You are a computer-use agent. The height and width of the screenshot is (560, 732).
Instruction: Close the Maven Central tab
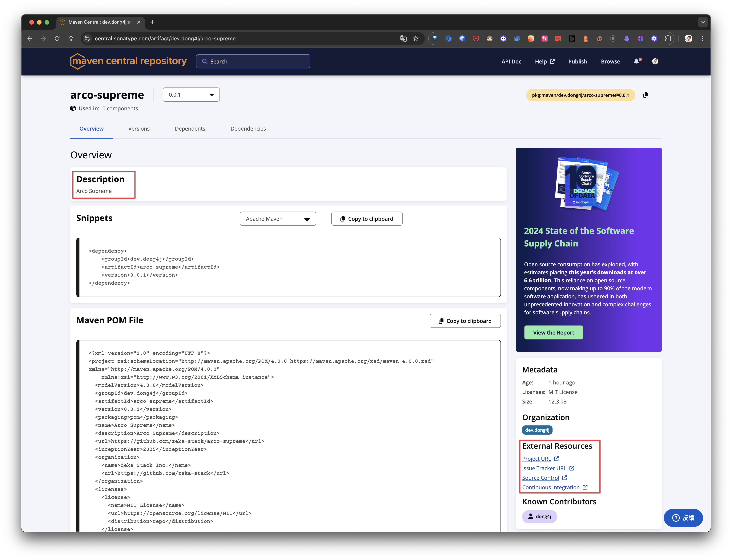point(139,22)
